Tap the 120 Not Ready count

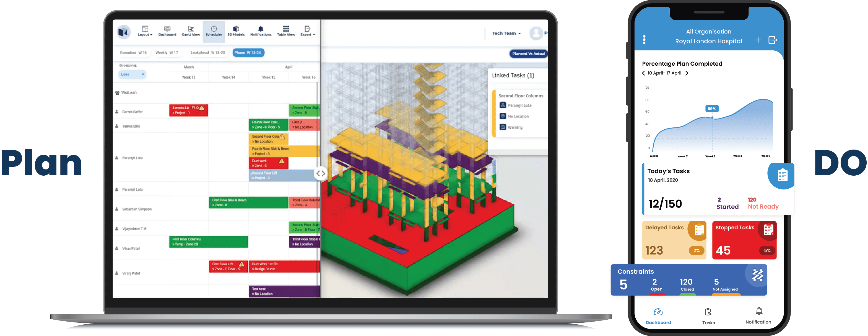763,203
